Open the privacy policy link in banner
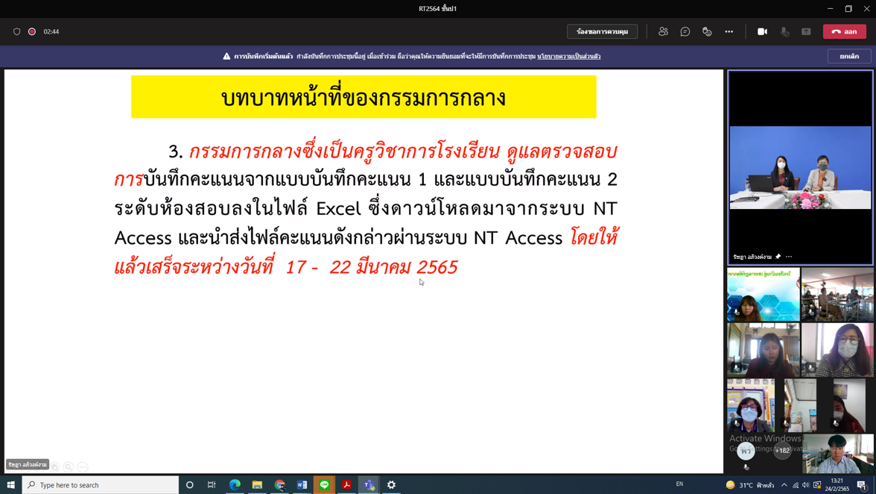The width and height of the screenshot is (876, 494). (x=568, y=57)
